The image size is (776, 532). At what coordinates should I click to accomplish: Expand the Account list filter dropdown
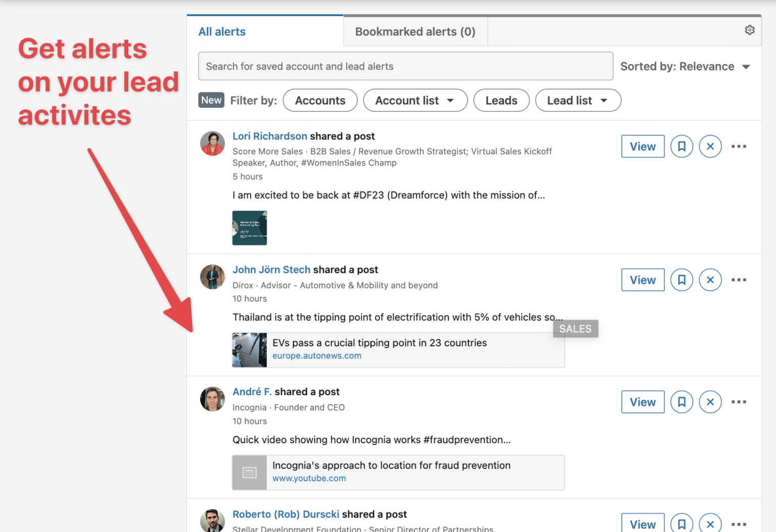pos(415,100)
